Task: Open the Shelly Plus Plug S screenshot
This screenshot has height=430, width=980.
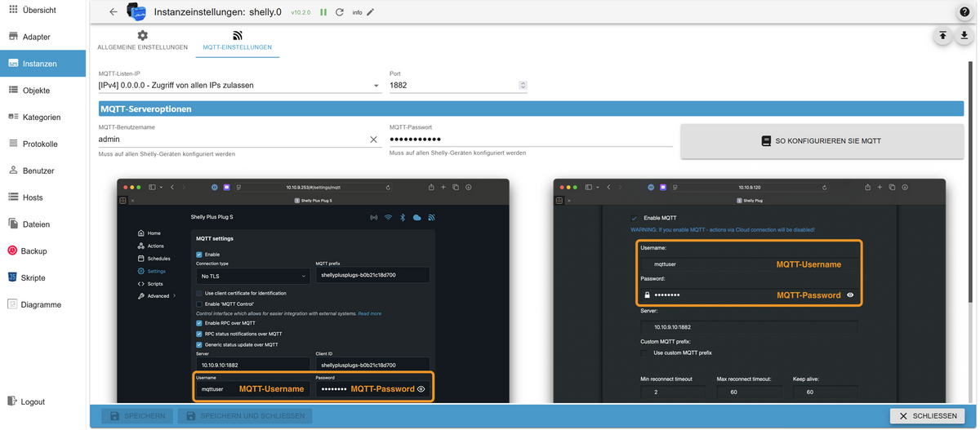Action: click(x=313, y=290)
